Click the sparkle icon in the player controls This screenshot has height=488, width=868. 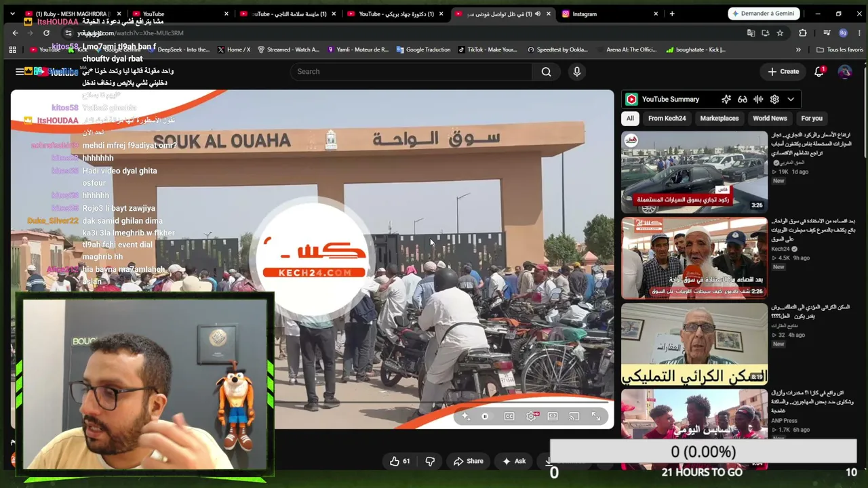465,416
